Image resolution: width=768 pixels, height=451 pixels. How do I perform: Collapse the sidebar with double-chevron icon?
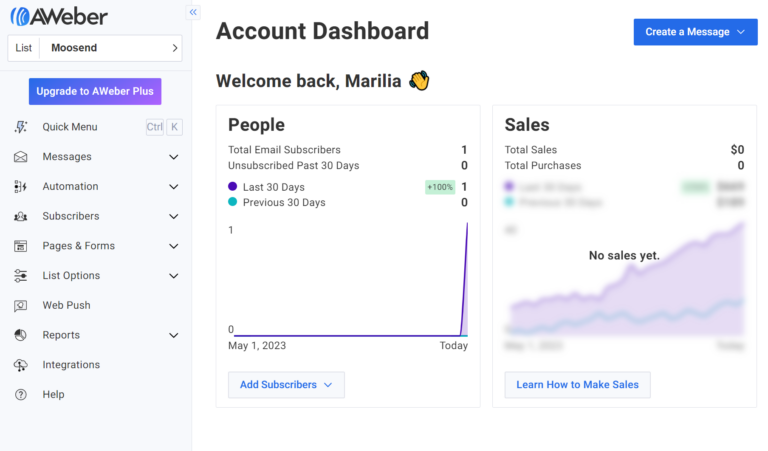[193, 12]
